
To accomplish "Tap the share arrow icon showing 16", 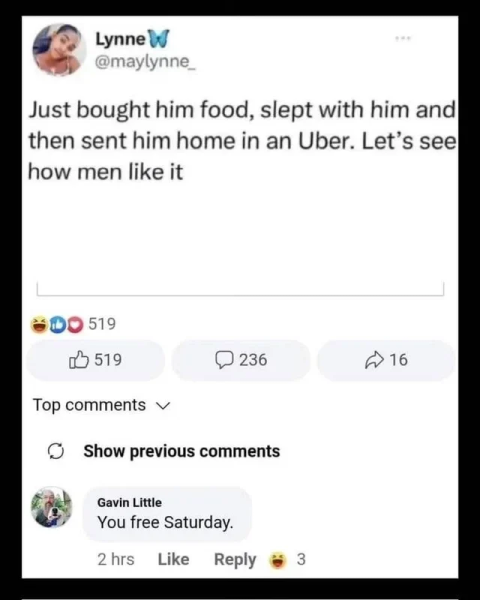I will point(374,360).
